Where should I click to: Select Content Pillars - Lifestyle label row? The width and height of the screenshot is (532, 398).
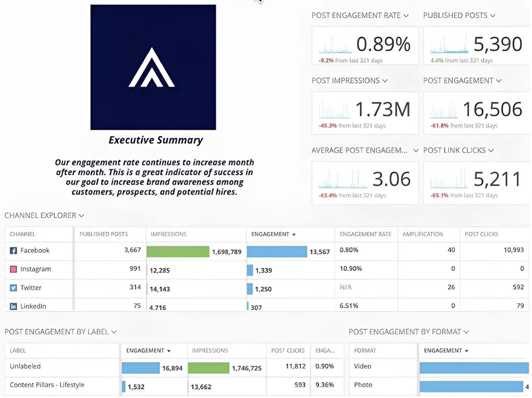click(x=175, y=386)
